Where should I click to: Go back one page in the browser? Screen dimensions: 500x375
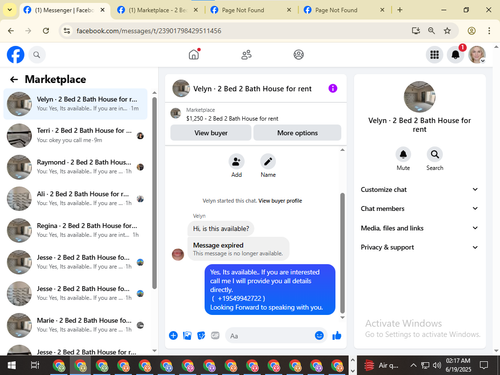click(x=11, y=31)
